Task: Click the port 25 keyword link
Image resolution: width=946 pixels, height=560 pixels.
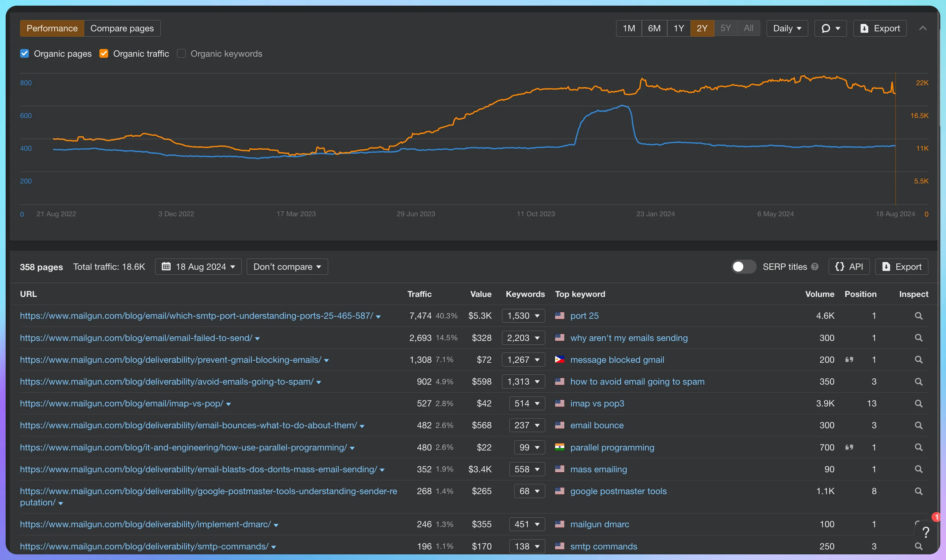Action: 584,316
